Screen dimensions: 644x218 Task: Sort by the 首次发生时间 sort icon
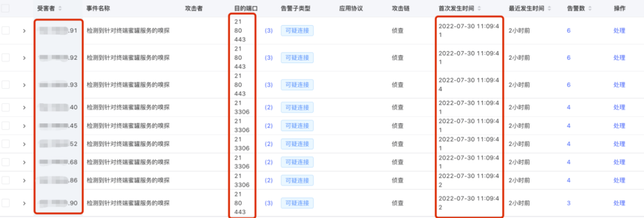click(479, 8)
